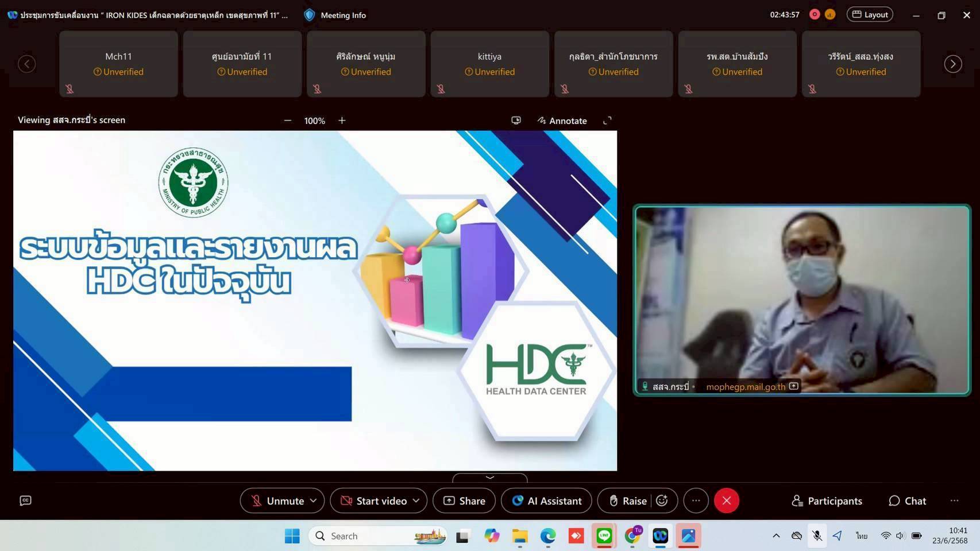Raise hand

[627, 500]
